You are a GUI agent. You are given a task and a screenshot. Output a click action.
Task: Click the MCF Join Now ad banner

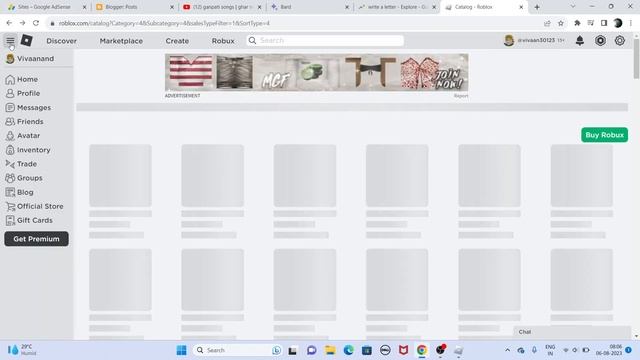click(316, 72)
